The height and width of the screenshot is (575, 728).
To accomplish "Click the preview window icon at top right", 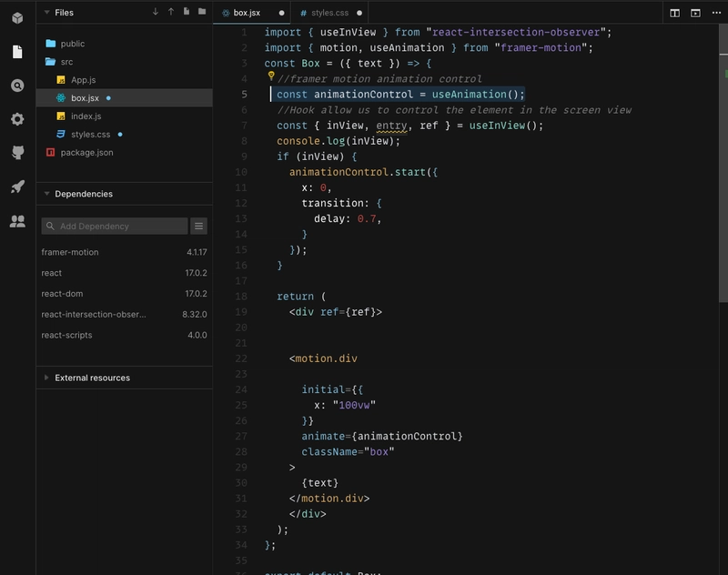I will [695, 13].
